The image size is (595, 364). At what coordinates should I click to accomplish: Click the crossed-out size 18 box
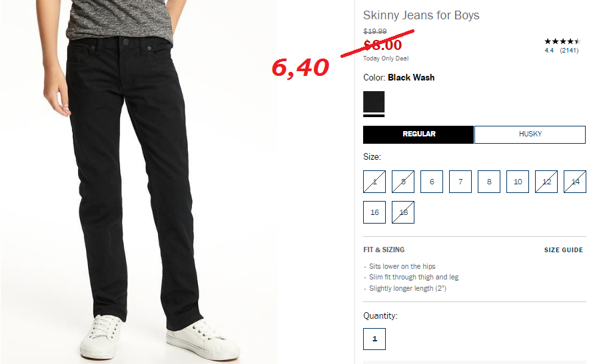pos(403,212)
